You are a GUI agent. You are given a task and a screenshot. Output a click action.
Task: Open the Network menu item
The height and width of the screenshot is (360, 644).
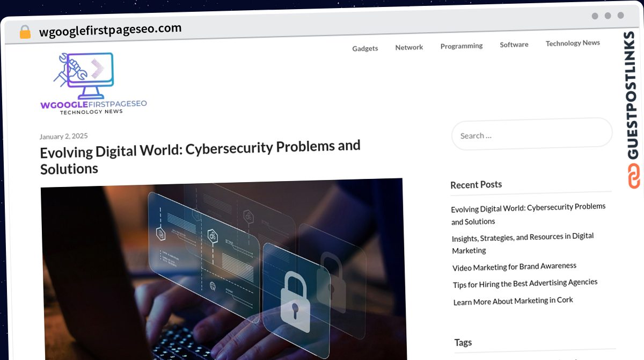click(x=409, y=47)
